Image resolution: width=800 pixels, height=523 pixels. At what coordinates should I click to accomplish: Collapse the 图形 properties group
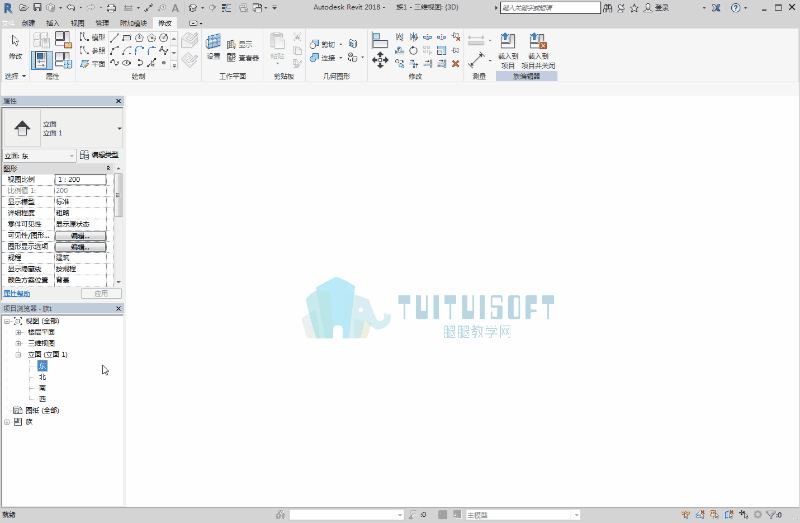click(x=108, y=168)
